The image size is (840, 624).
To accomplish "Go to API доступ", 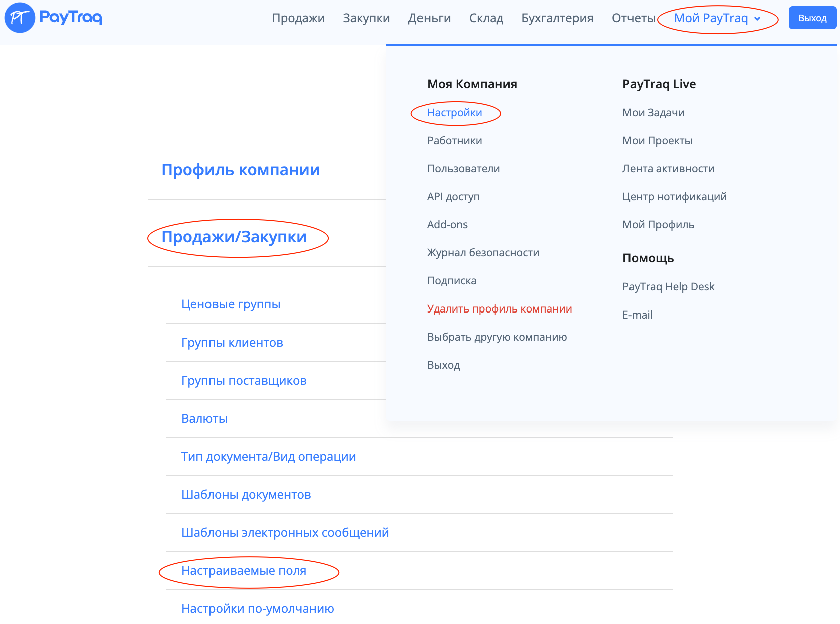I will coord(453,197).
